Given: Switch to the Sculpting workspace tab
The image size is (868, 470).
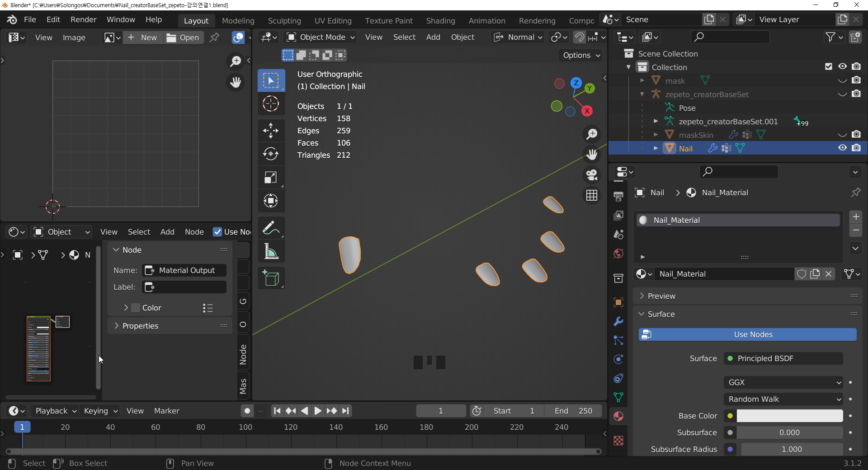Looking at the screenshot, I should 284,21.
